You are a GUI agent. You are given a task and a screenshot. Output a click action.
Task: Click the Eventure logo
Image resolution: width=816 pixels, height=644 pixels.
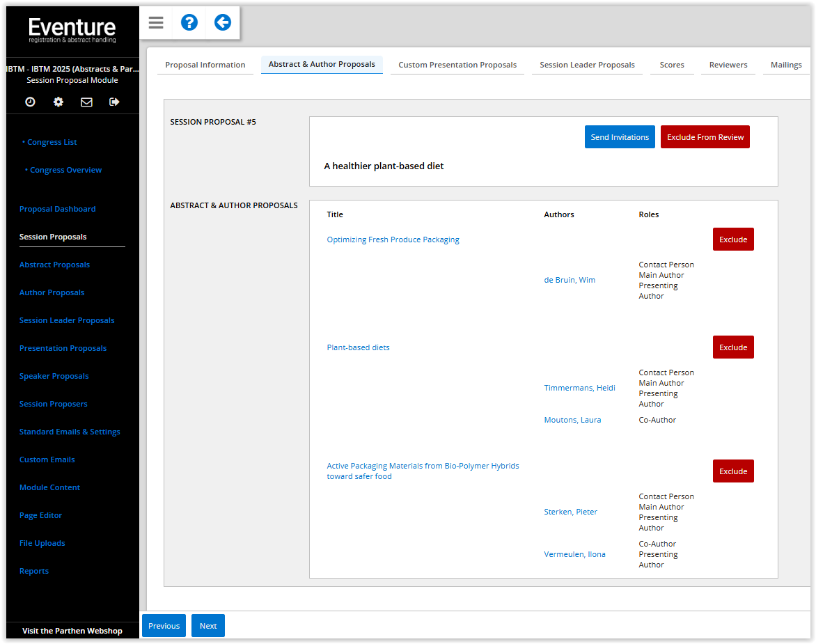[72, 30]
